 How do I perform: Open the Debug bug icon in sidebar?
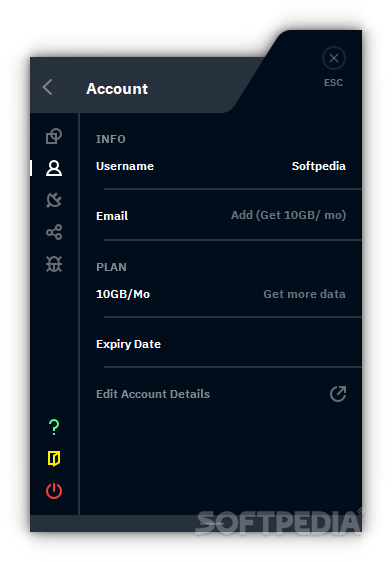coord(54,264)
